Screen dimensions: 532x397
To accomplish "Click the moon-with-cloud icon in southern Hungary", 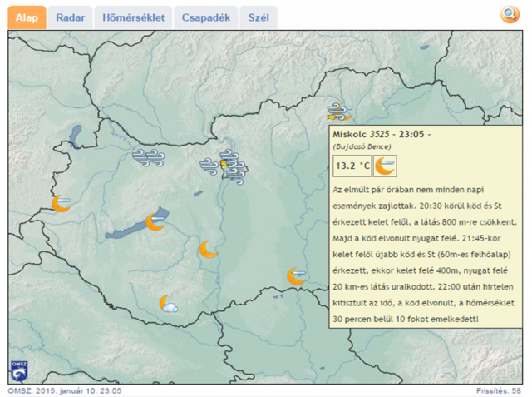I will click(x=168, y=304).
